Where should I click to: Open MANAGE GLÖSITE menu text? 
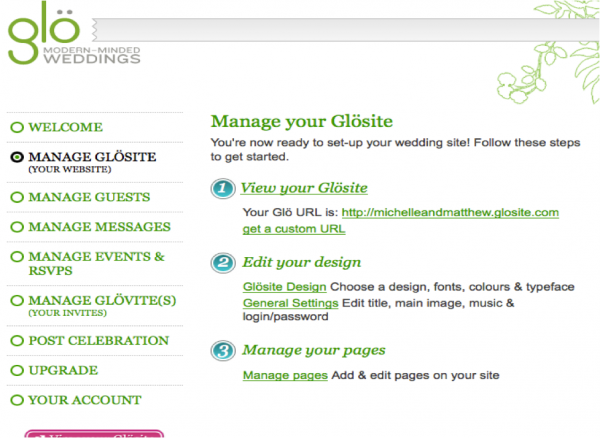92,157
